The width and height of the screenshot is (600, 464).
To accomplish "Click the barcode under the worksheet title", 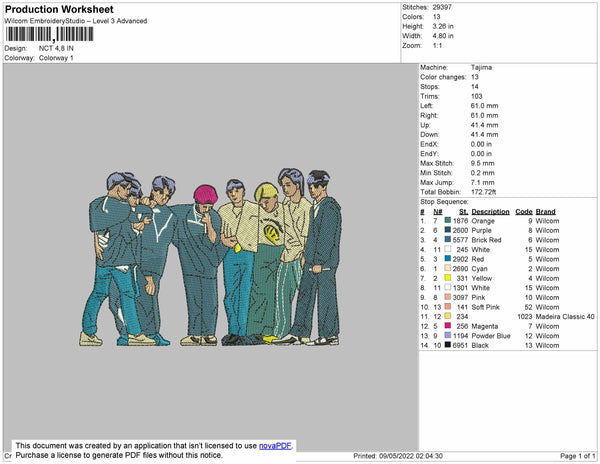I will pyautogui.click(x=49, y=34).
